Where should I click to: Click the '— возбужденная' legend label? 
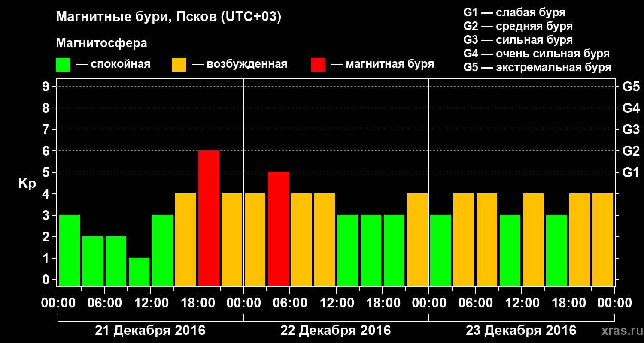(240, 65)
